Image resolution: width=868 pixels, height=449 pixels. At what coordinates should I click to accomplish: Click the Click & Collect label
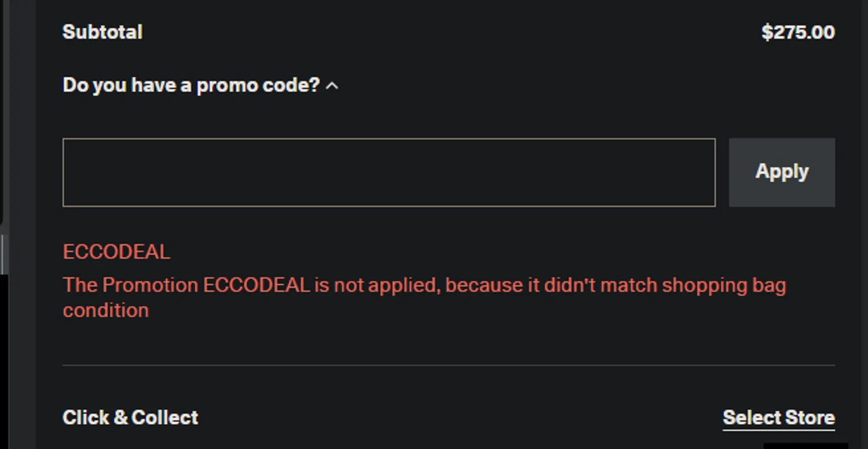[130, 418]
